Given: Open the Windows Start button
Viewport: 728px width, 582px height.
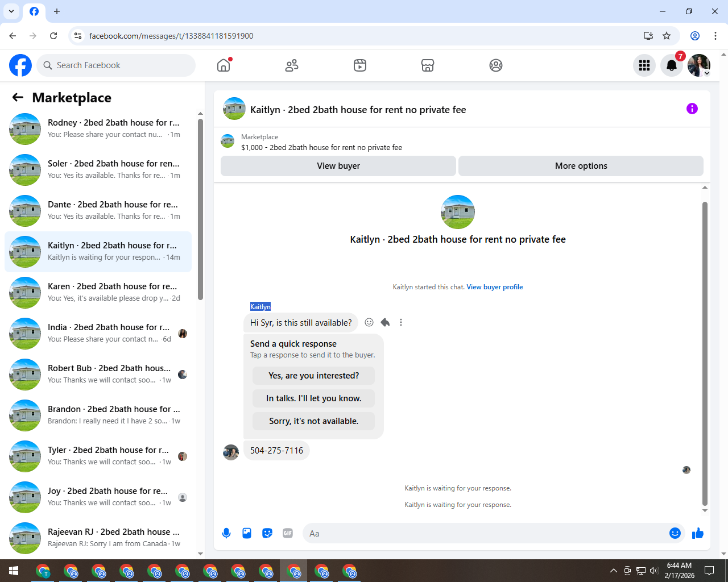Looking at the screenshot, I should click(14, 571).
